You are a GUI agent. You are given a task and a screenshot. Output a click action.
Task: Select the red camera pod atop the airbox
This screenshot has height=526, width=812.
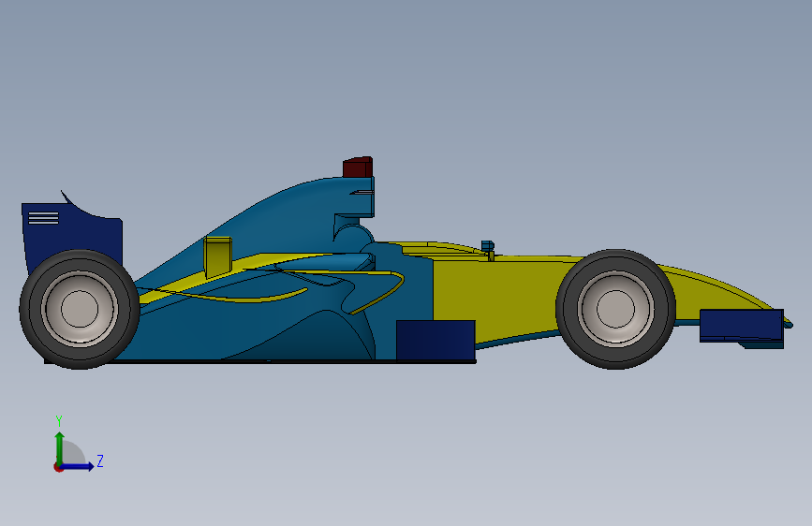point(358,167)
